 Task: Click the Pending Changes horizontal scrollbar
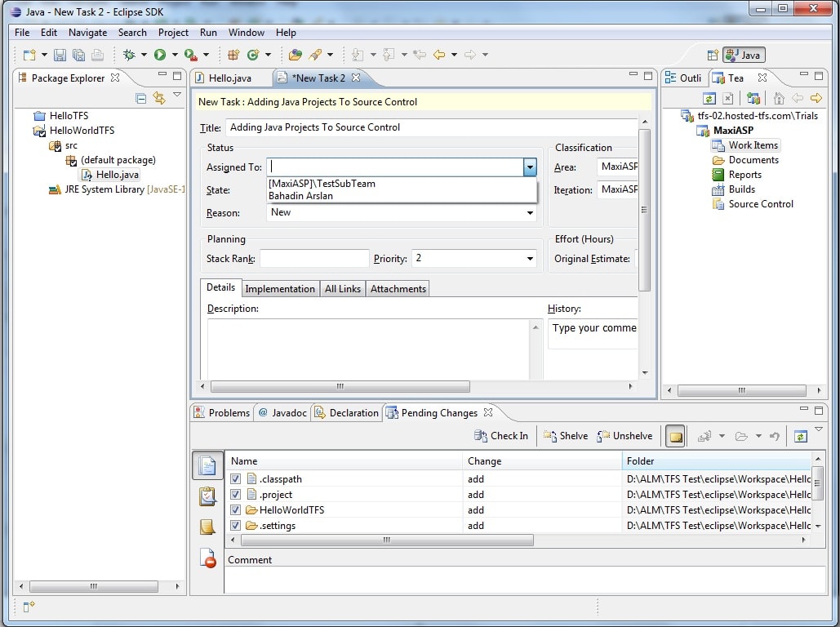[x=387, y=540]
